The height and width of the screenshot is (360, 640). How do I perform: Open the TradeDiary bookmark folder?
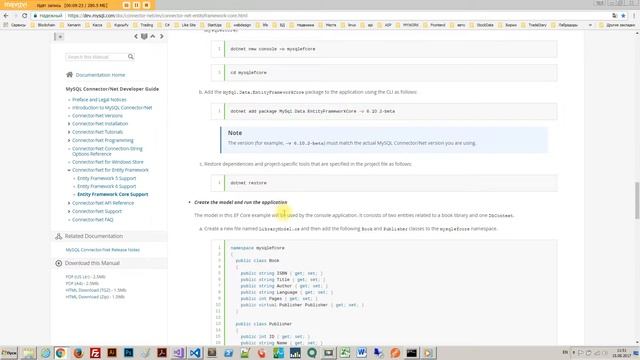(534, 25)
